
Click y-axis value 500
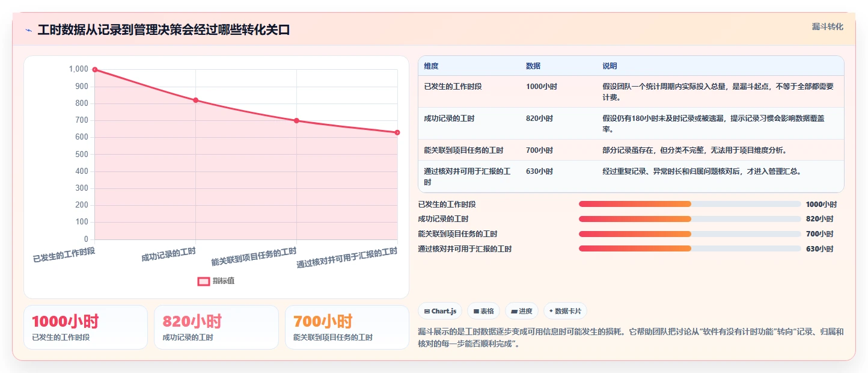pyautogui.click(x=81, y=155)
